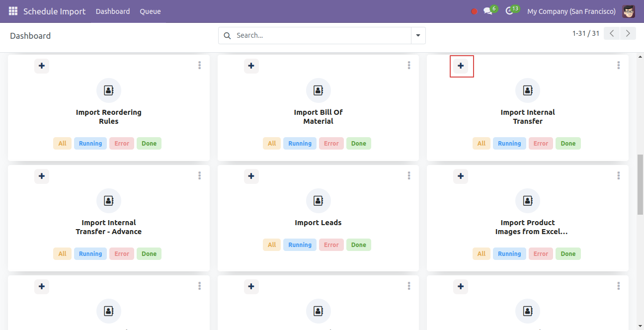Show Done for Import Leads
644x330 pixels.
tap(359, 245)
